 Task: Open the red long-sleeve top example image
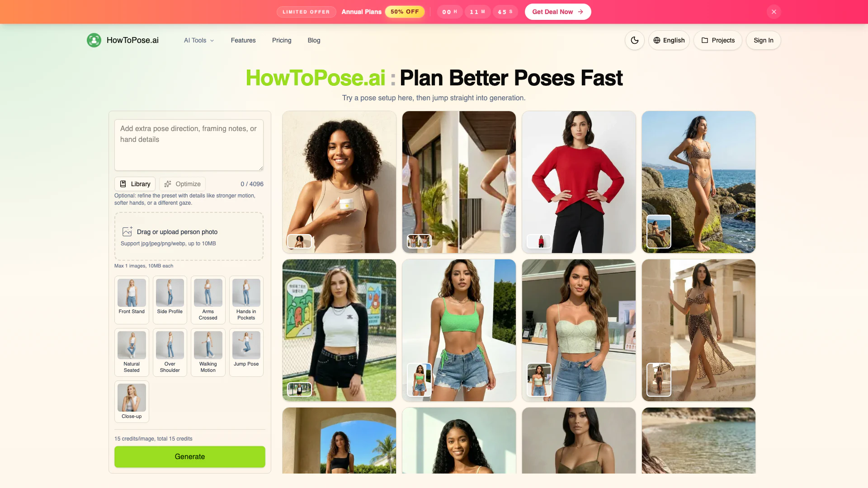pyautogui.click(x=579, y=182)
